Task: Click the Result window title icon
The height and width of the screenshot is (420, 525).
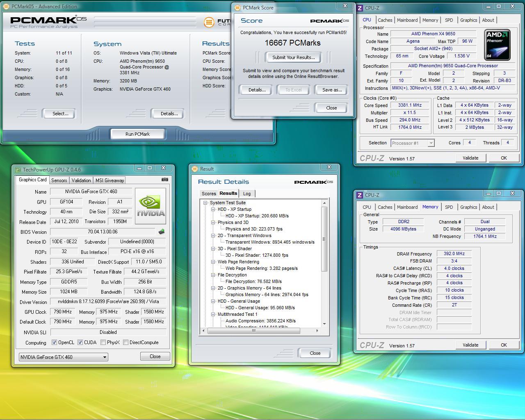Action: coord(195,169)
